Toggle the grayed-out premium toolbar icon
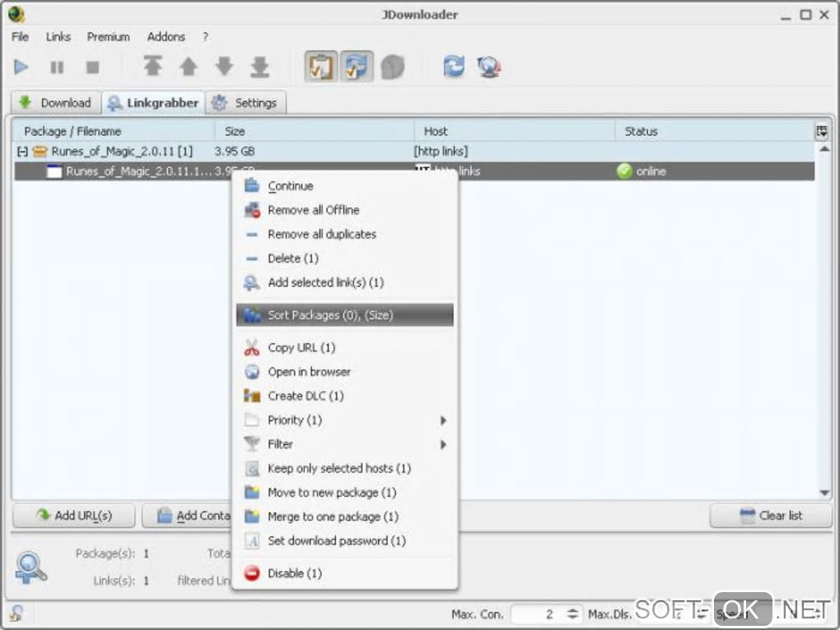The height and width of the screenshot is (630, 840). pos(393,67)
